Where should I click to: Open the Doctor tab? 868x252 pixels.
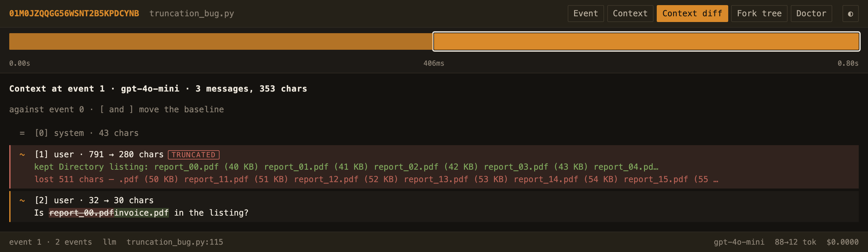pyautogui.click(x=811, y=13)
